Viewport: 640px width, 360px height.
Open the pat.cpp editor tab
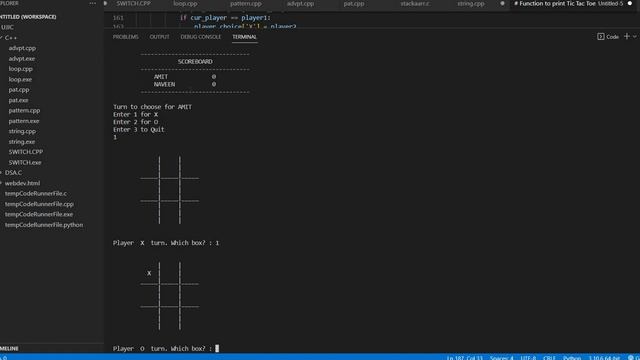tap(354, 3)
